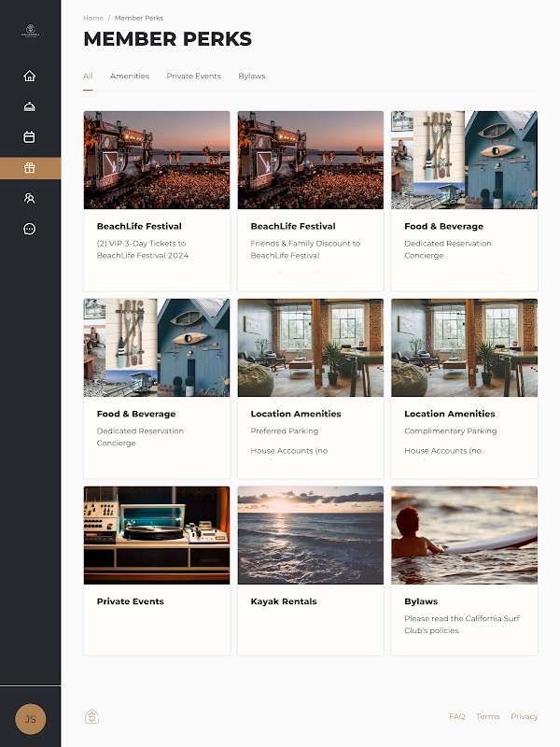Viewport: 560px width, 747px height.
Task: Select the gift perks icon in sidebar
Action: click(x=30, y=168)
